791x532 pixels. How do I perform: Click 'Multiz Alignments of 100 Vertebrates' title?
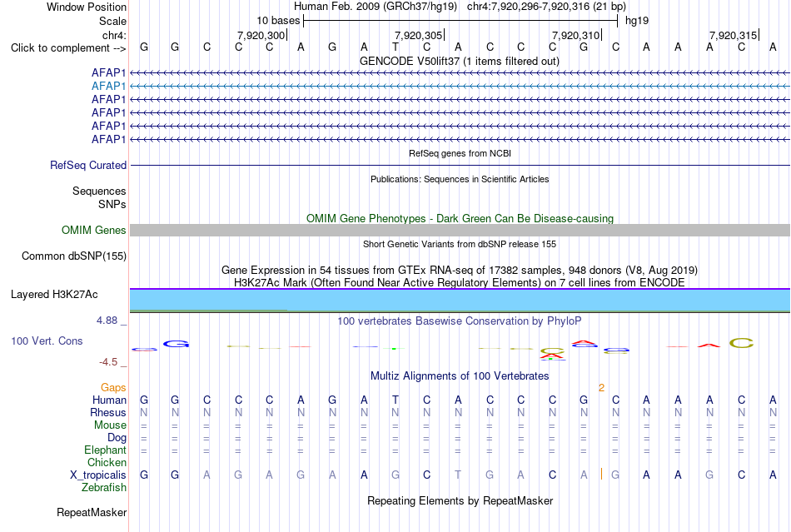(460, 375)
